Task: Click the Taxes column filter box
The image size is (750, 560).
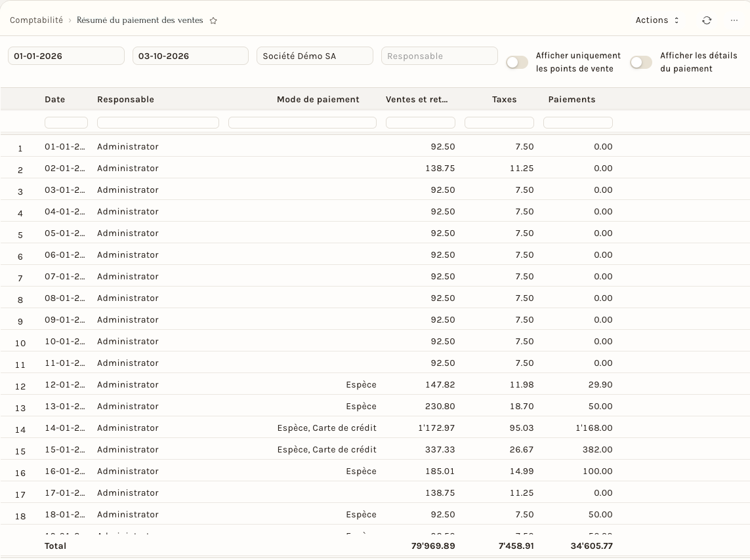Action: tap(499, 123)
